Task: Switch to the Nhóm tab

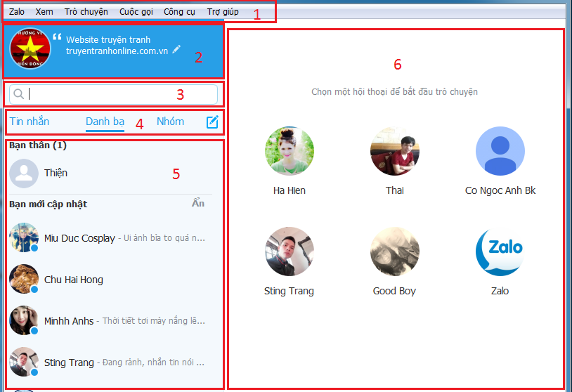Action: pos(170,122)
